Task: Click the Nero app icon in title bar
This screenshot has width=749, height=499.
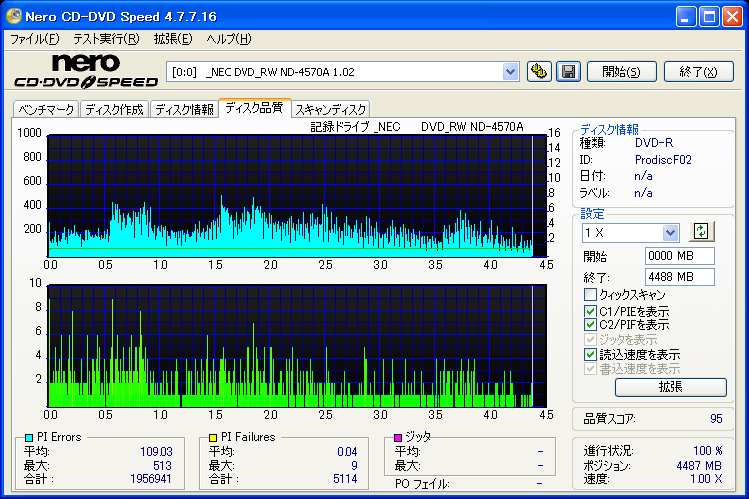Action: tap(14, 16)
